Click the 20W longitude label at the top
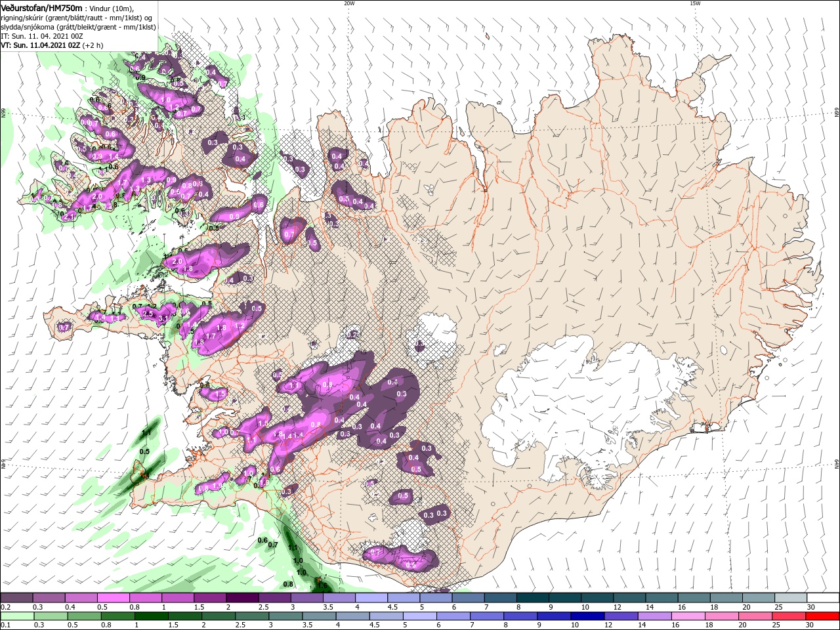840x630 pixels. tap(349, 3)
